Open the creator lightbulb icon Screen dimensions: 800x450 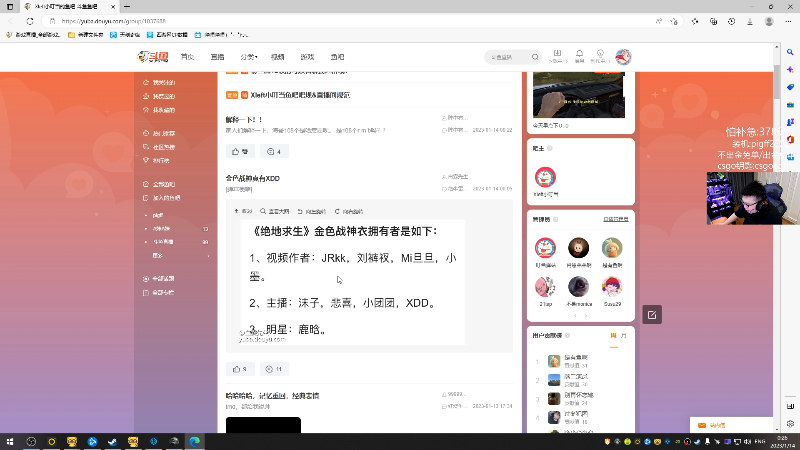(x=600, y=56)
